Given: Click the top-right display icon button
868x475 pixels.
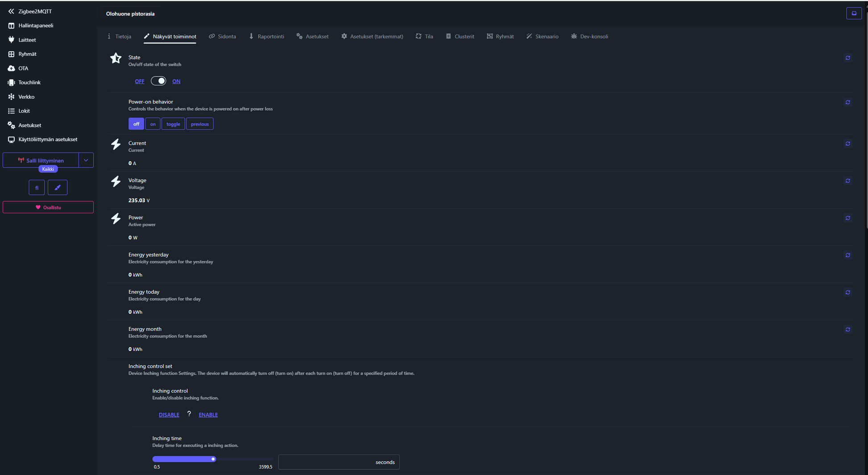Looking at the screenshot, I should click(854, 13).
